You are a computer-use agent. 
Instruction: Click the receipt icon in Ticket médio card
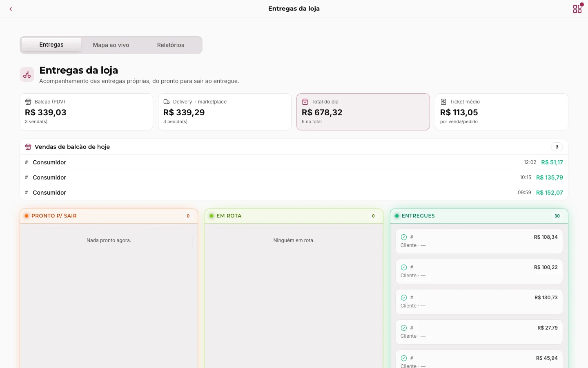tap(443, 102)
